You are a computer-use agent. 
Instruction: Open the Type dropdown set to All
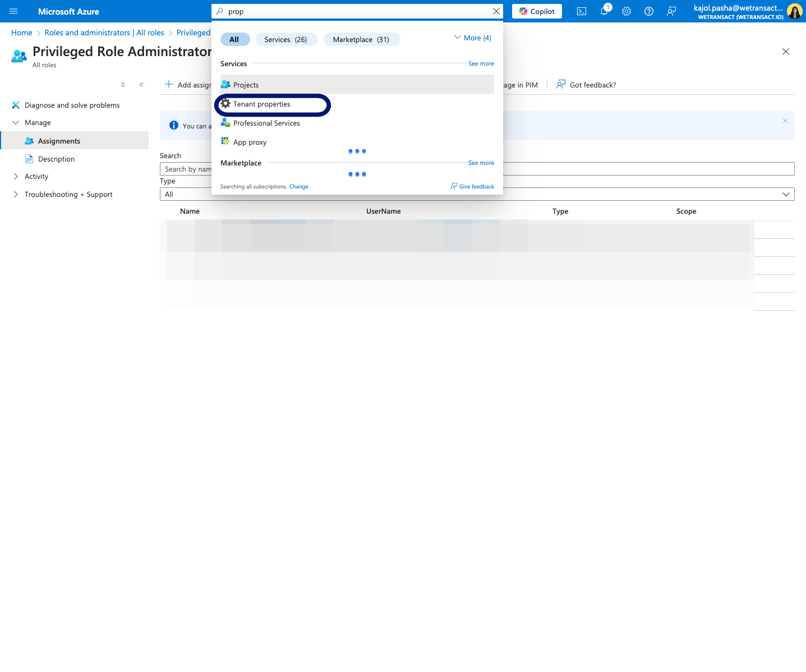(477, 194)
